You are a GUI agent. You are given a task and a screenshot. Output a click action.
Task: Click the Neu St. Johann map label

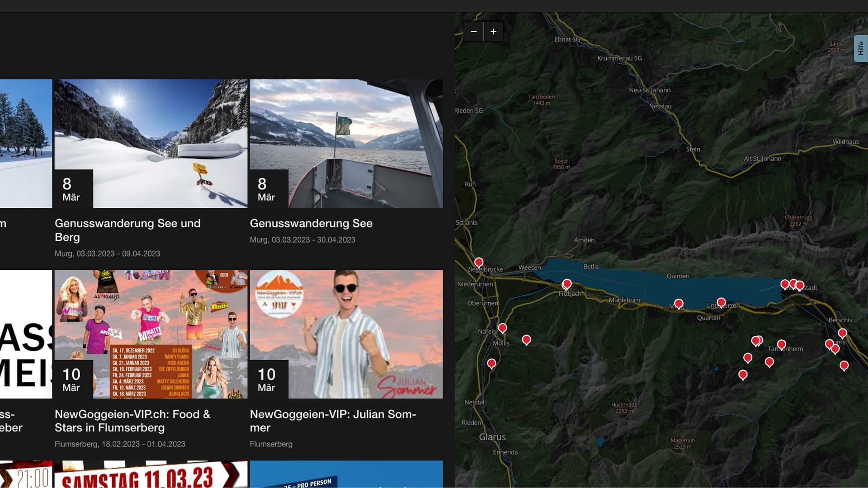[x=650, y=90]
